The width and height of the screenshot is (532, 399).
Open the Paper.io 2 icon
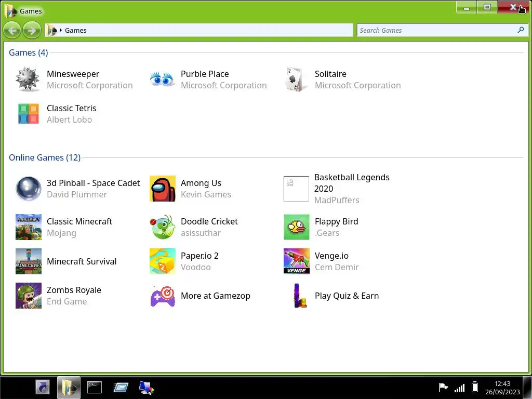click(163, 261)
